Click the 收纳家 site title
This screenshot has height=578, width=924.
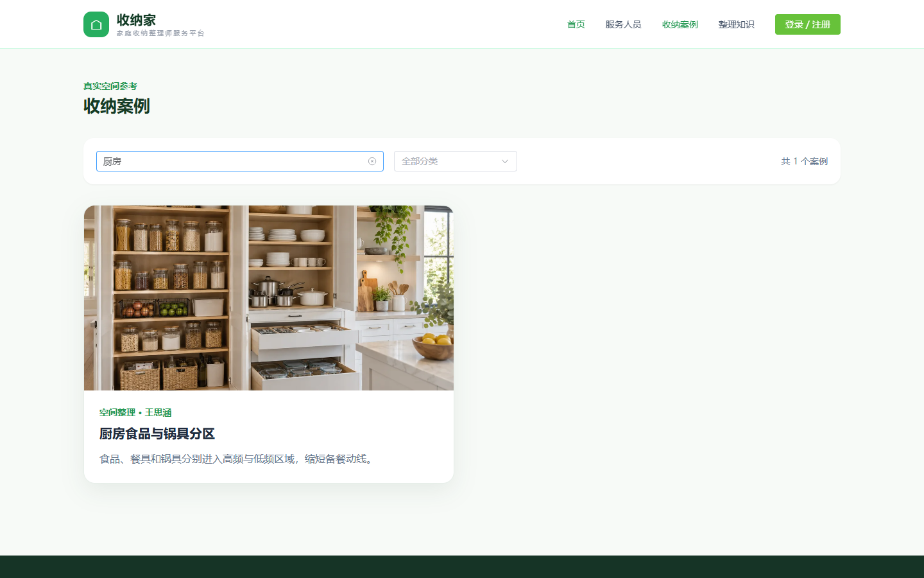(137, 20)
